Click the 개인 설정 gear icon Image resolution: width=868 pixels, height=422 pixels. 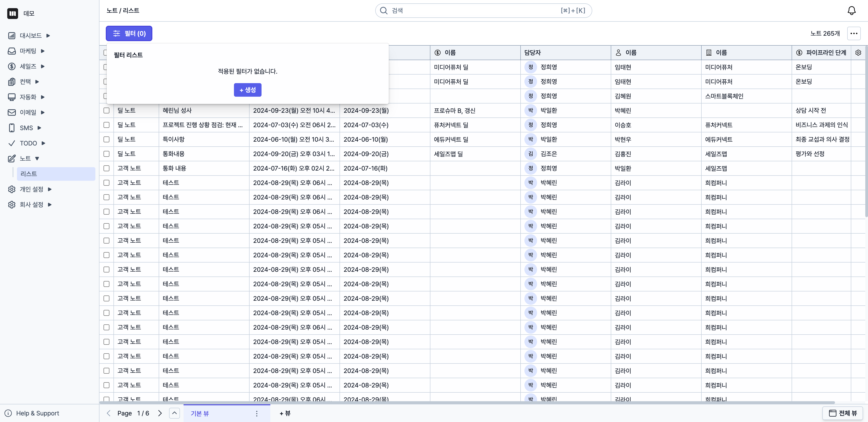[12, 189]
